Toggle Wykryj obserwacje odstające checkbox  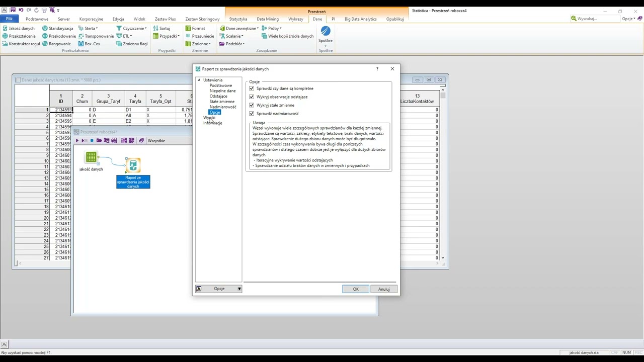pyautogui.click(x=252, y=97)
